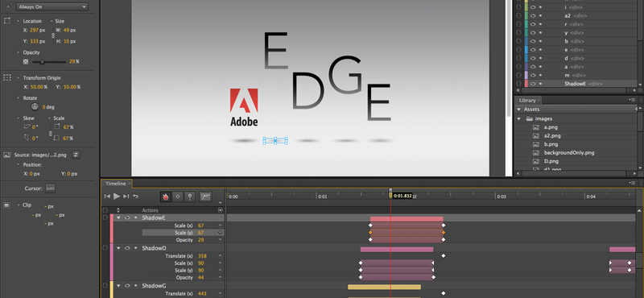Click the swap image source button
644x298 pixels.
click(76, 155)
